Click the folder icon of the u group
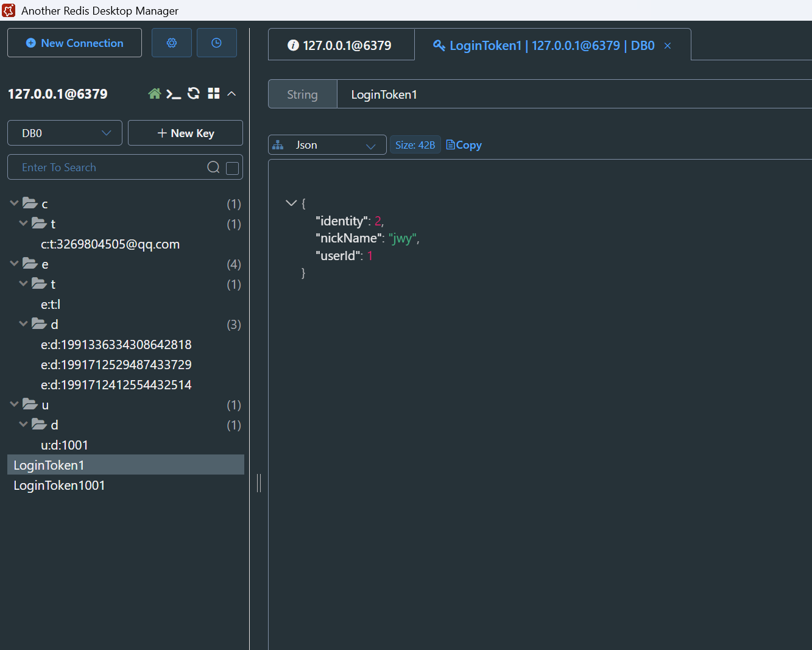This screenshot has width=812, height=650. pos(30,404)
